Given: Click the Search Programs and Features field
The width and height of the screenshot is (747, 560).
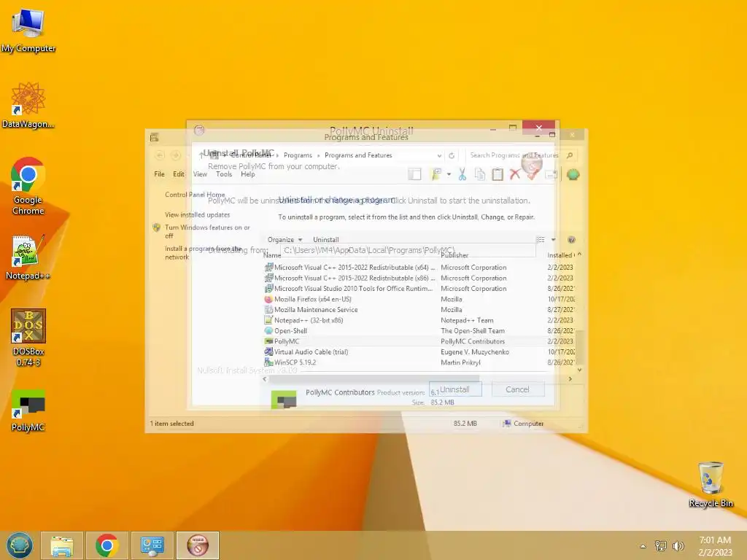Looking at the screenshot, I should coord(514,155).
